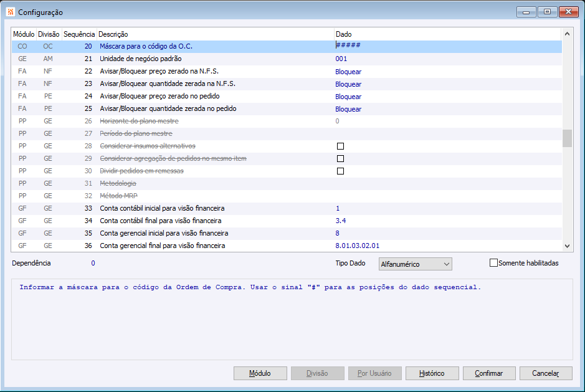
Task: Click the Dado column header
Action: pos(448,34)
